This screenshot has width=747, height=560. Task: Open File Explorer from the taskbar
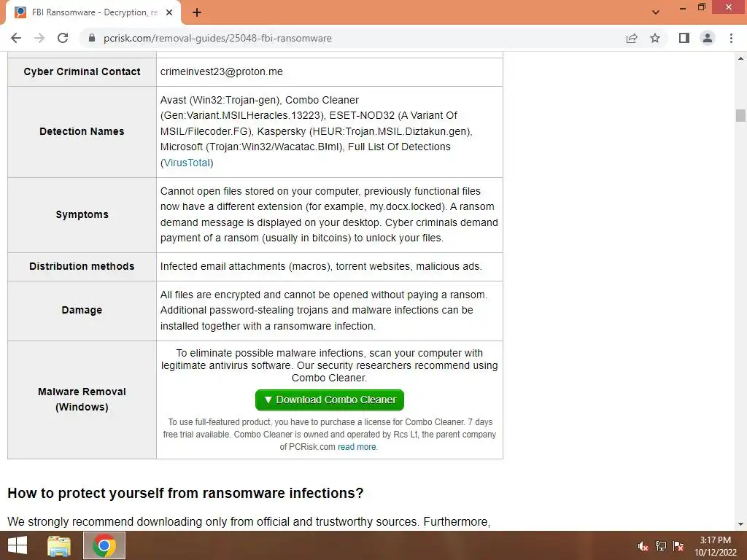coord(59,545)
